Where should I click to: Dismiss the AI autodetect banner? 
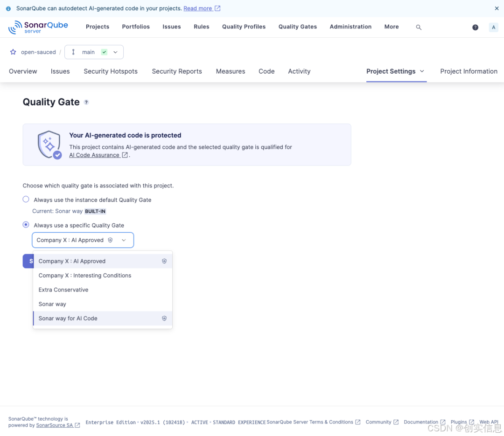pos(497,8)
